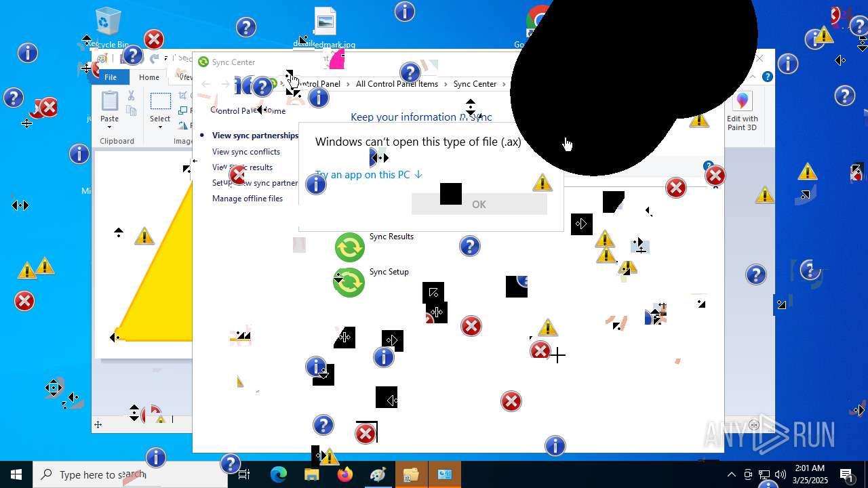Open Microsoft Edge from the taskbar
868x488 pixels.
tap(279, 474)
